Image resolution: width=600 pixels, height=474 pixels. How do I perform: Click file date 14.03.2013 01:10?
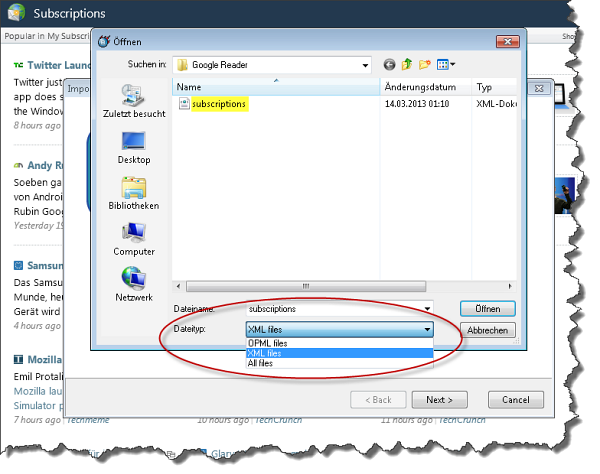[x=417, y=104]
